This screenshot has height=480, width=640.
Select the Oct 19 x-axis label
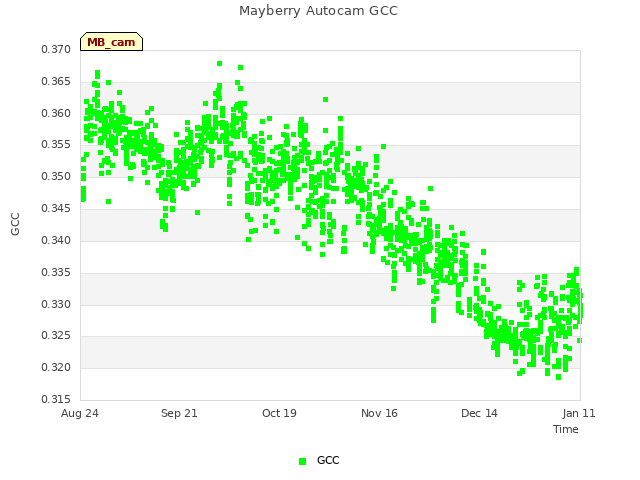[x=279, y=413]
